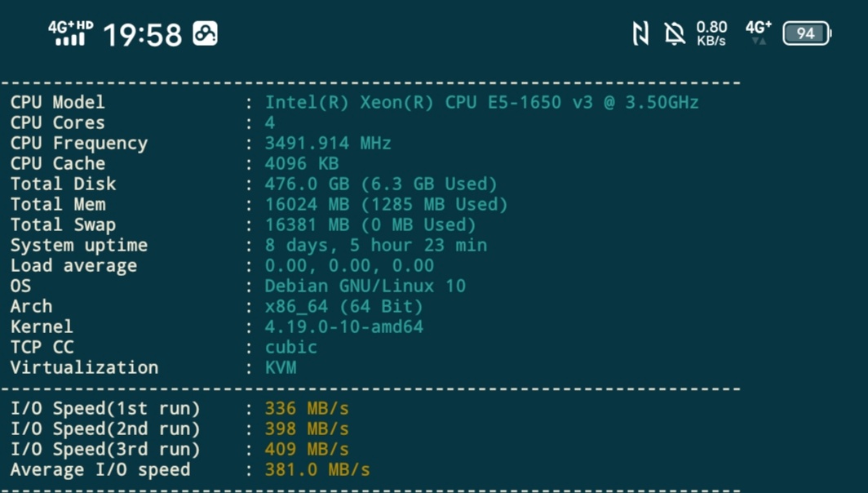
Task: Click the TCP CC value cubic
Action: pos(290,348)
